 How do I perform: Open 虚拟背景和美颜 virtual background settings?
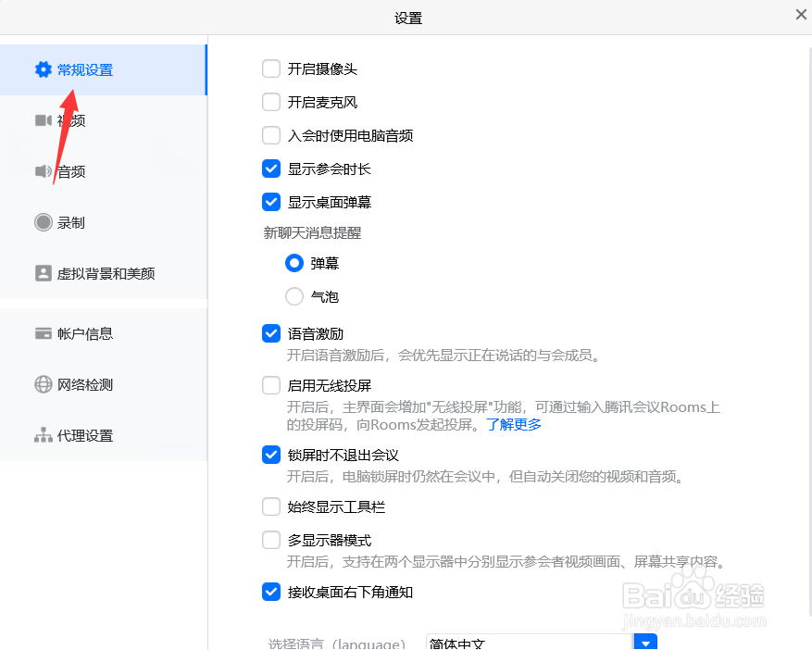pos(96,273)
